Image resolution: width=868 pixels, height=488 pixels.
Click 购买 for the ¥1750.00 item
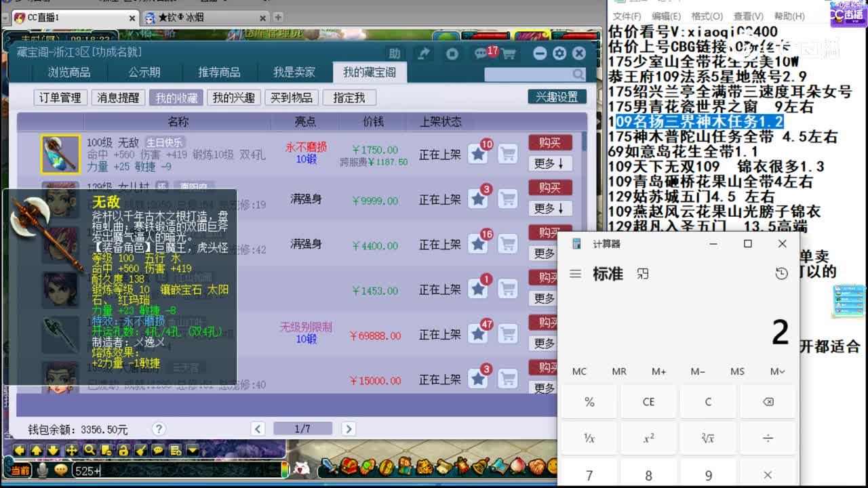coord(550,142)
